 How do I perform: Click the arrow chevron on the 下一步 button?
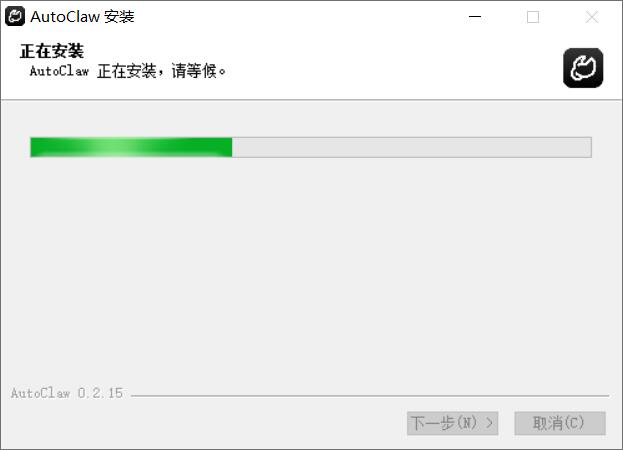(490, 423)
